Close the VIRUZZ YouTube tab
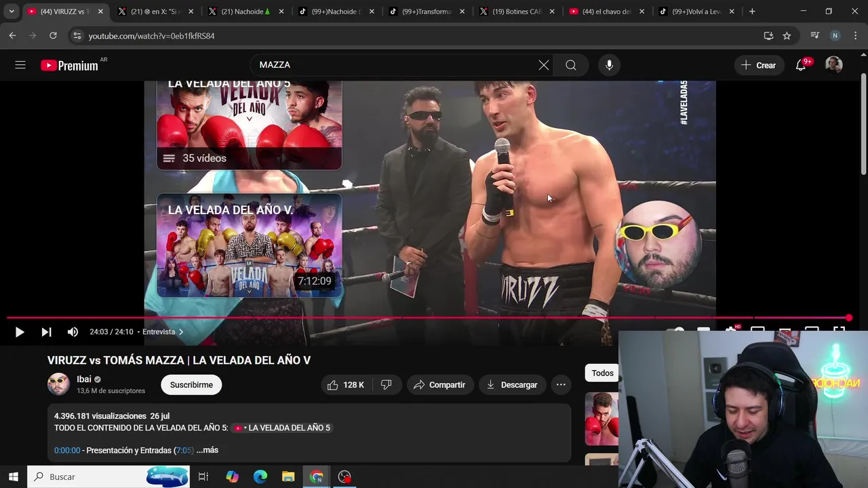The image size is (868, 488). tap(100, 12)
